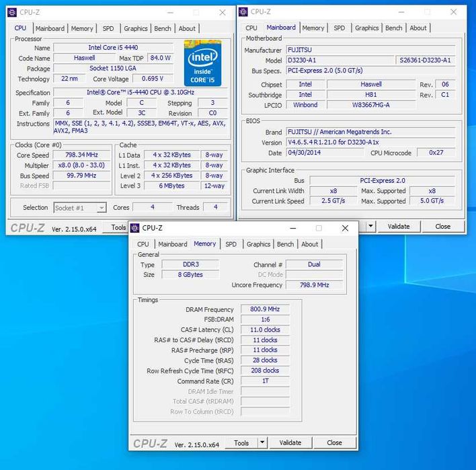Image resolution: width=476 pixels, height=470 pixels.
Task: Open About tab in the CPU window
Action: pos(187,28)
